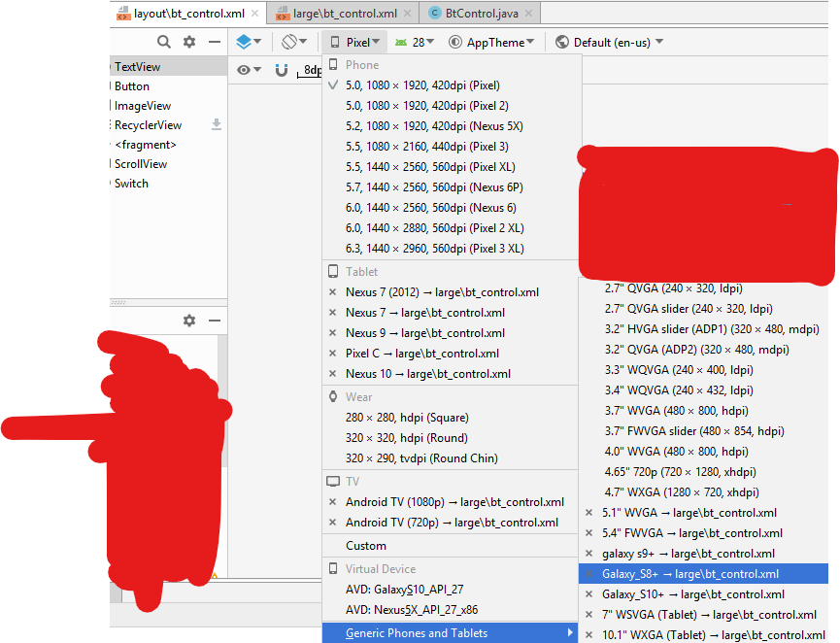The height and width of the screenshot is (643, 840).
Task: Choose 4.65" 720p (720 × 1280, xhdpi)
Action: (704, 471)
